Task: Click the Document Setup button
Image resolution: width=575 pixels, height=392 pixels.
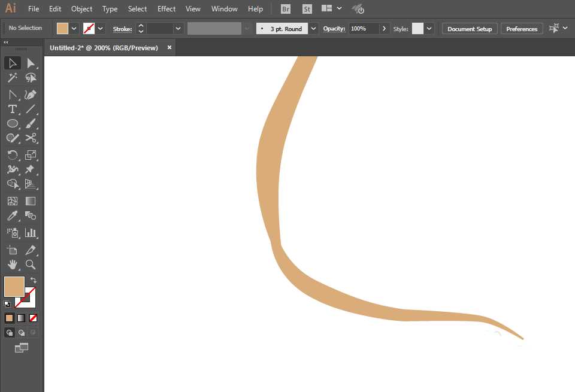Action: pyautogui.click(x=469, y=29)
